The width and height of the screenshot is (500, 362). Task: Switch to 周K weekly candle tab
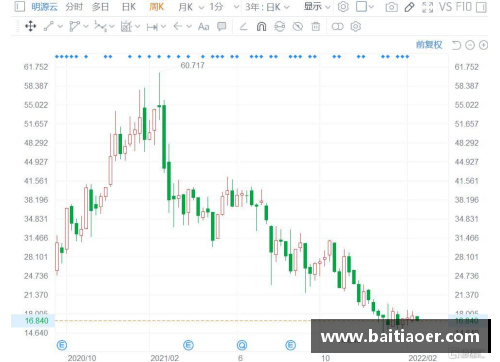(x=157, y=7)
